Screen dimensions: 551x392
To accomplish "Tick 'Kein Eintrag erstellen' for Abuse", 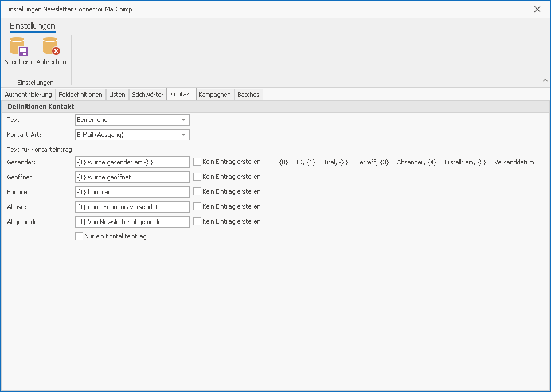I will coord(197,206).
